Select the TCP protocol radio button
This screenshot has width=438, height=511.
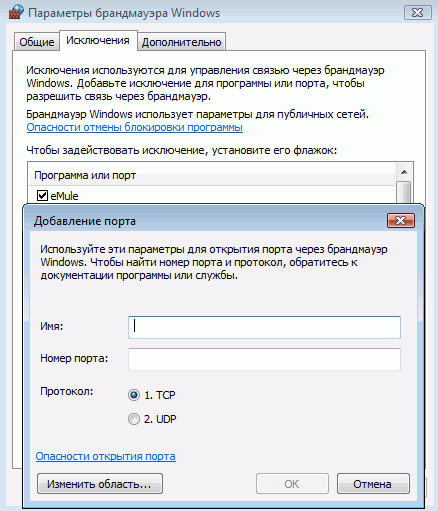134,395
